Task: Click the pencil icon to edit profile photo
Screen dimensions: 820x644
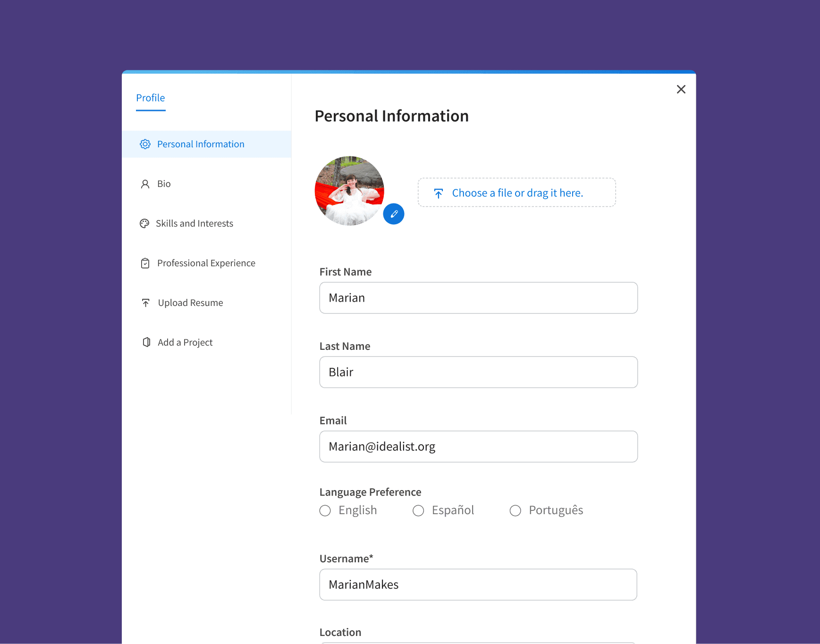Action: (394, 214)
